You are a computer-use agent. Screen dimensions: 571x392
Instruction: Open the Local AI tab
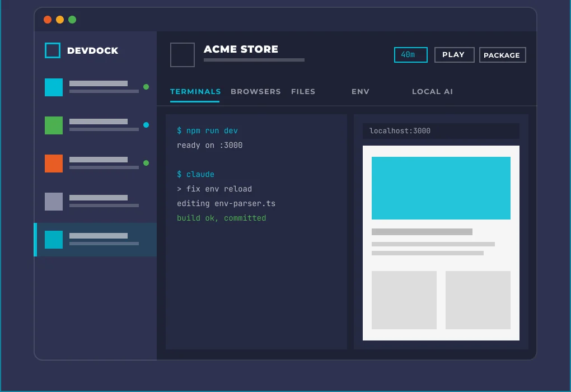coord(432,91)
